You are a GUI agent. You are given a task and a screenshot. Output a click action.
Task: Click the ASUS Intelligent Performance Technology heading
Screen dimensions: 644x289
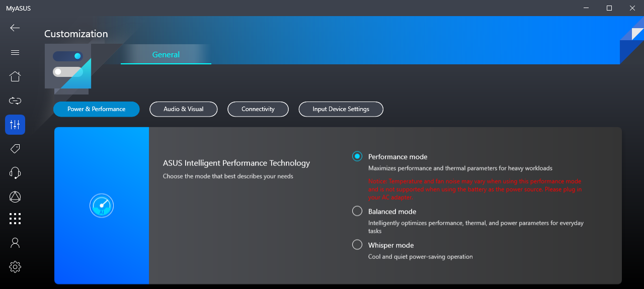(x=236, y=163)
